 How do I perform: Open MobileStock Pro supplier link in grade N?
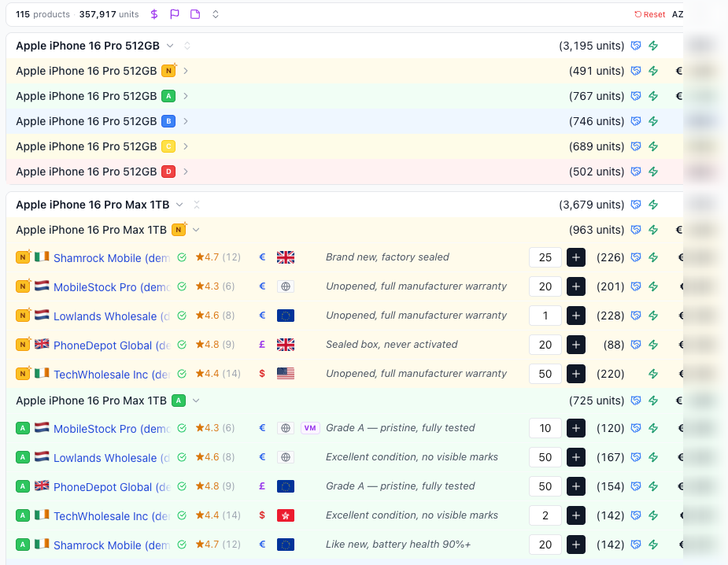coord(112,287)
